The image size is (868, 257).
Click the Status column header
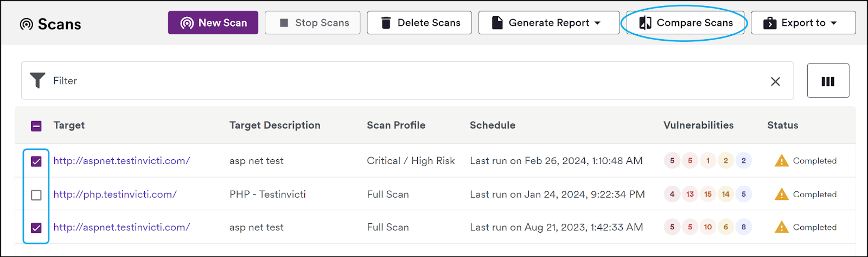pos(782,126)
